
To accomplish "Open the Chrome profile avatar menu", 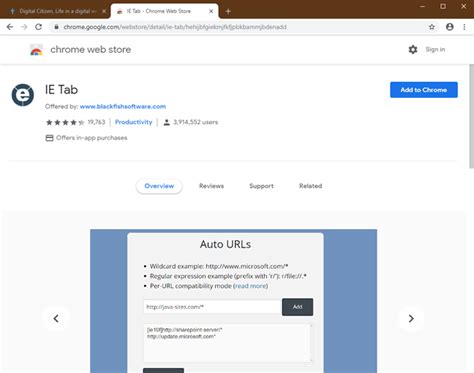I will pos(450,27).
